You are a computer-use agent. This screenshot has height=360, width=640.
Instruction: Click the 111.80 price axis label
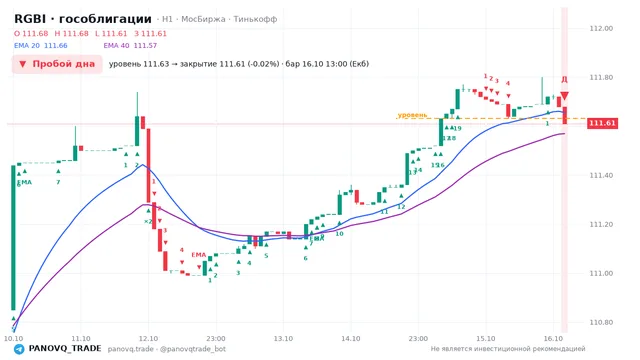pos(601,77)
